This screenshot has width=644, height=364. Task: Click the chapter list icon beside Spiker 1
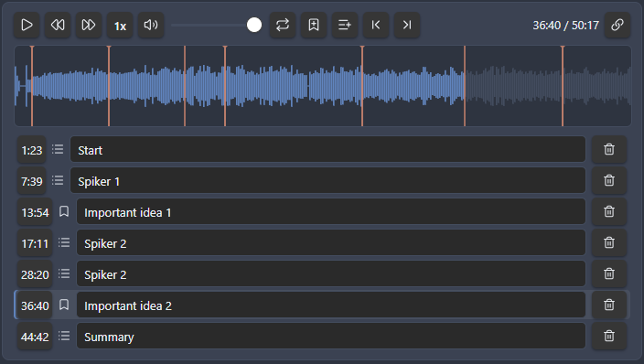[x=58, y=180]
